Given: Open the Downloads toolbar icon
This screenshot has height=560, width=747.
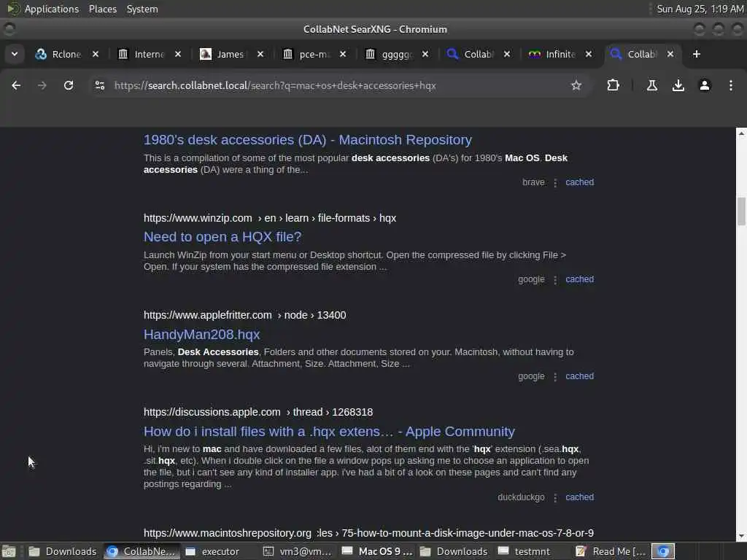Looking at the screenshot, I should coord(678,85).
